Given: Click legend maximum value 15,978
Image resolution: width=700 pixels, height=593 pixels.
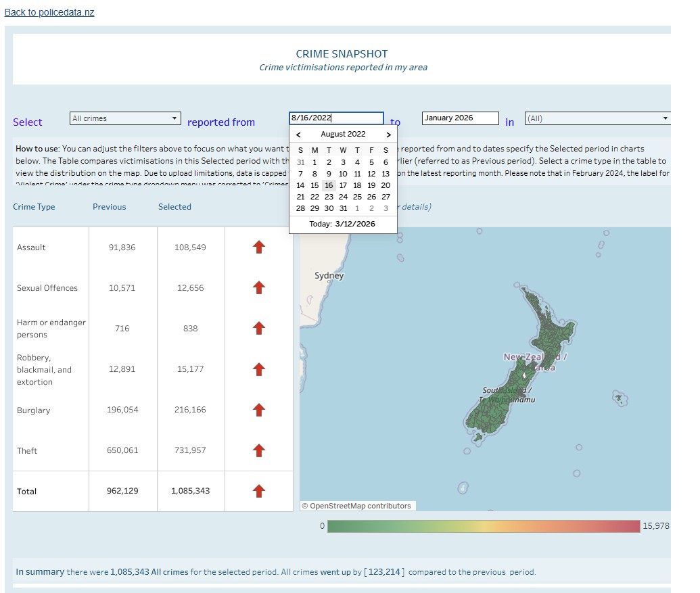Looking at the screenshot, I should pyautogui.click(x=656, y=526).
